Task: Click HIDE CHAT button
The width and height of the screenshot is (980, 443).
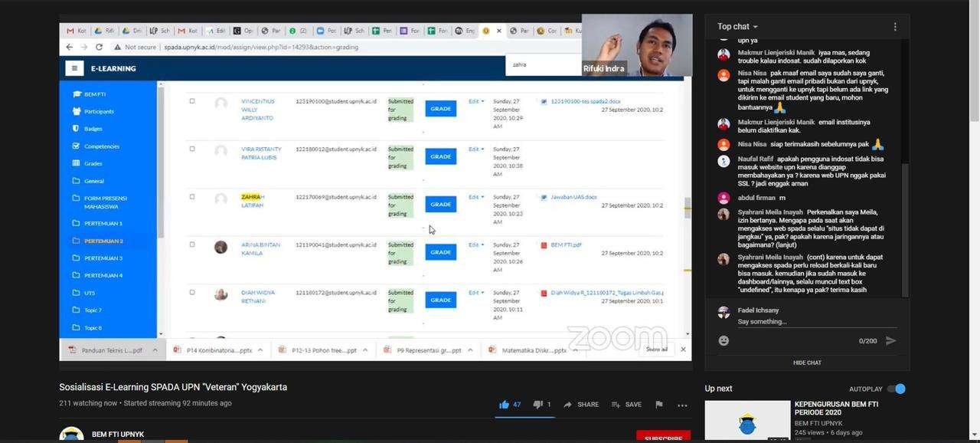Action: pyautogui.click(x=807, y=363)
